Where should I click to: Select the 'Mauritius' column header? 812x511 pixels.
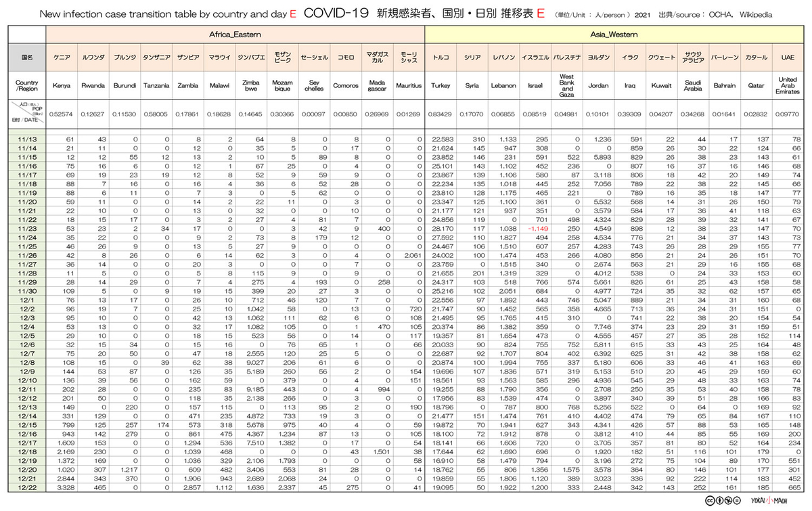(x=409, y=86)
